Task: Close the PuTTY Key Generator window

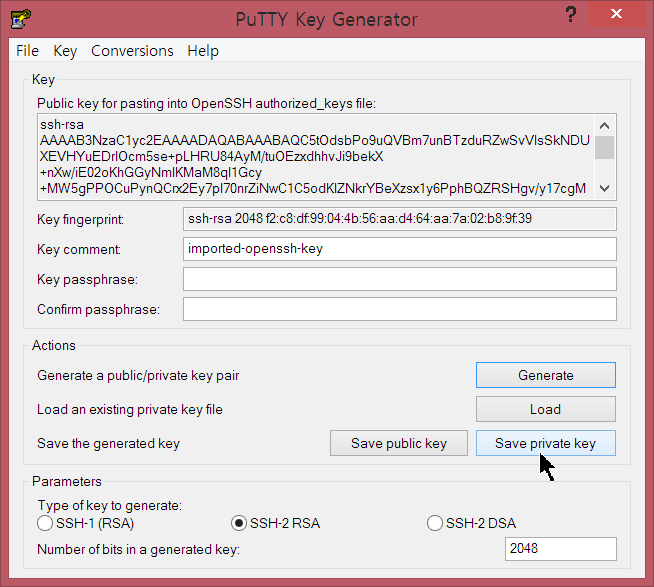Action: pyautogui.click(x=616, y=14)
